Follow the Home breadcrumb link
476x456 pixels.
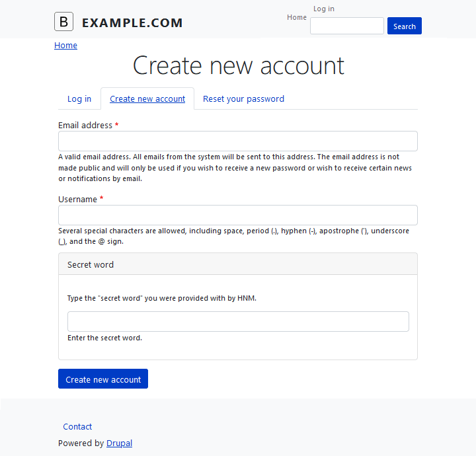65,46
